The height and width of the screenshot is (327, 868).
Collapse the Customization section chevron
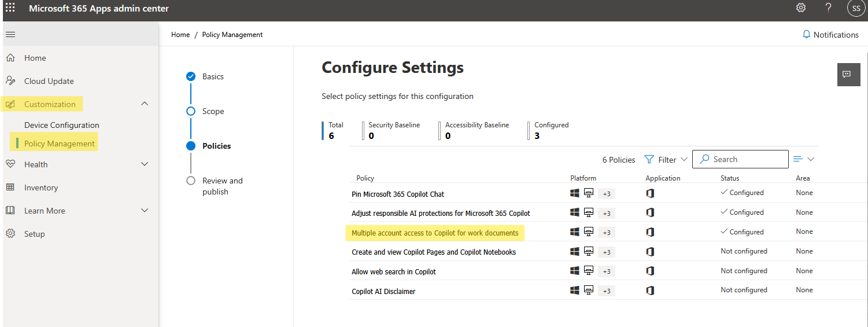tap(145, 104)
